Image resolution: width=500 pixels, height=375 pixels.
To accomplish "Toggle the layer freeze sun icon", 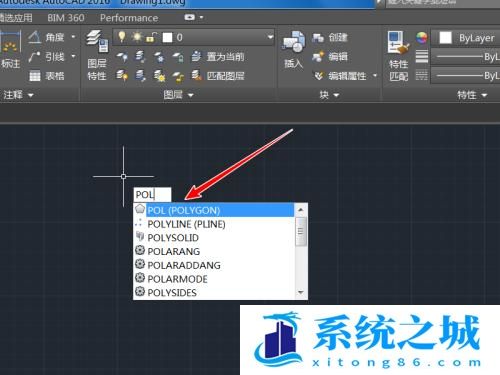I will pyautogui.click(x=137, y=37).
